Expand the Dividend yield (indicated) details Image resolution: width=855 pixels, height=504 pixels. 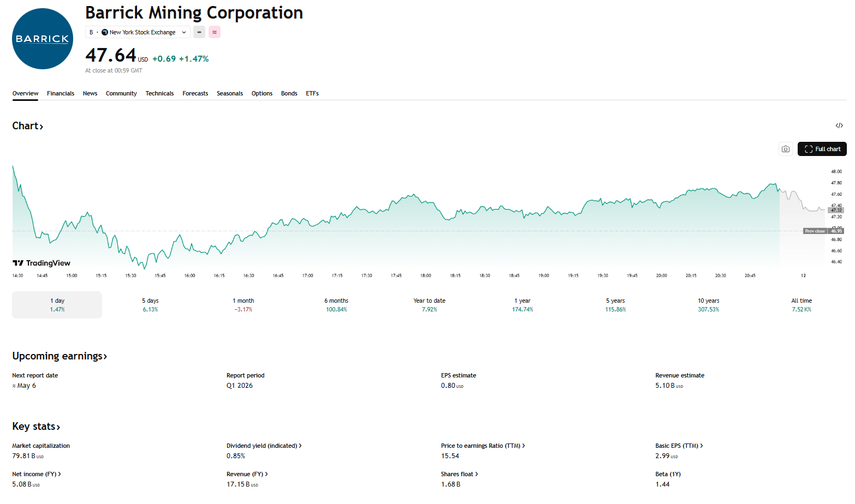264,446
